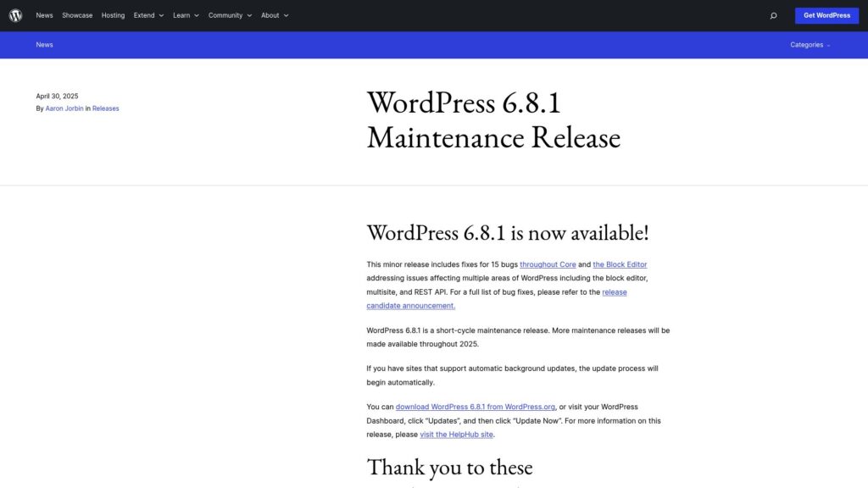Open the release candidate announcement link
The height and width of the screenshot is (488, 868).
pos(497,299)
